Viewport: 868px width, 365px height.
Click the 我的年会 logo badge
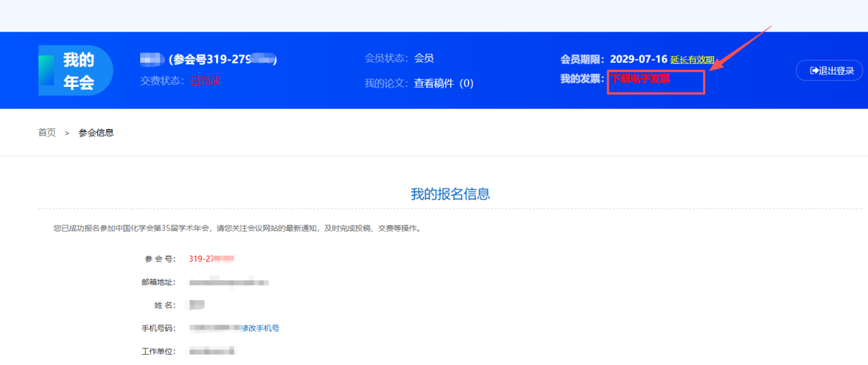pyautogui.click(x=76, y=70)
